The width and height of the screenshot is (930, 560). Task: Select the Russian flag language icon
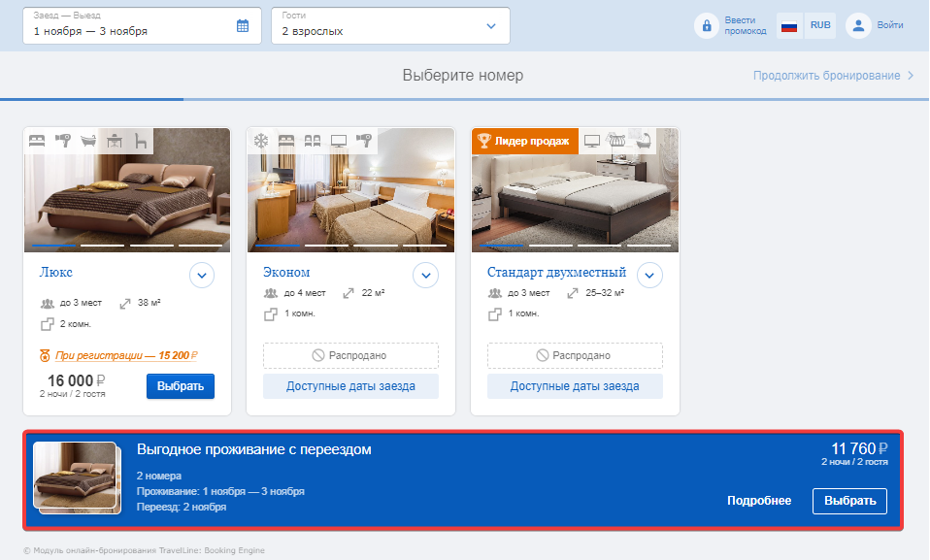pos(789,25)
